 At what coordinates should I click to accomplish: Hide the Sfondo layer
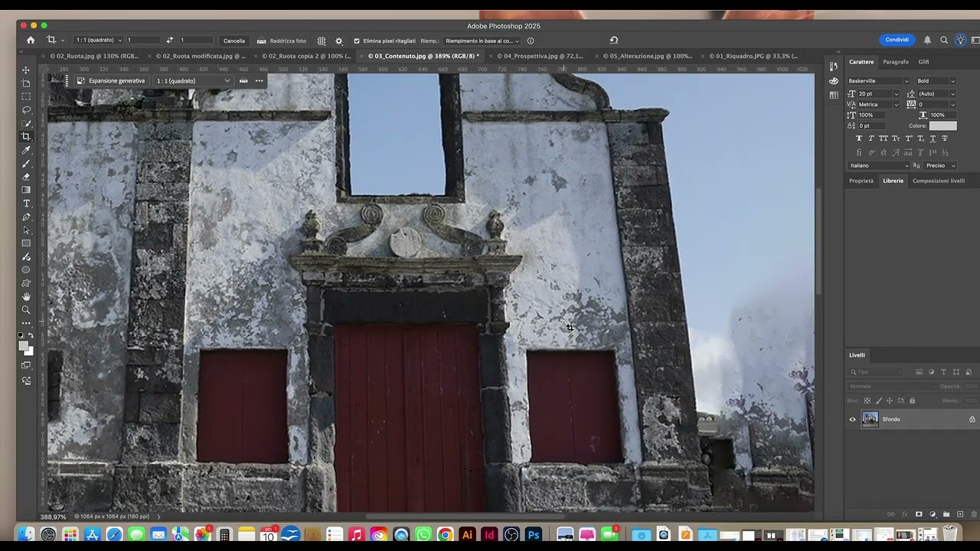(852, 419)
